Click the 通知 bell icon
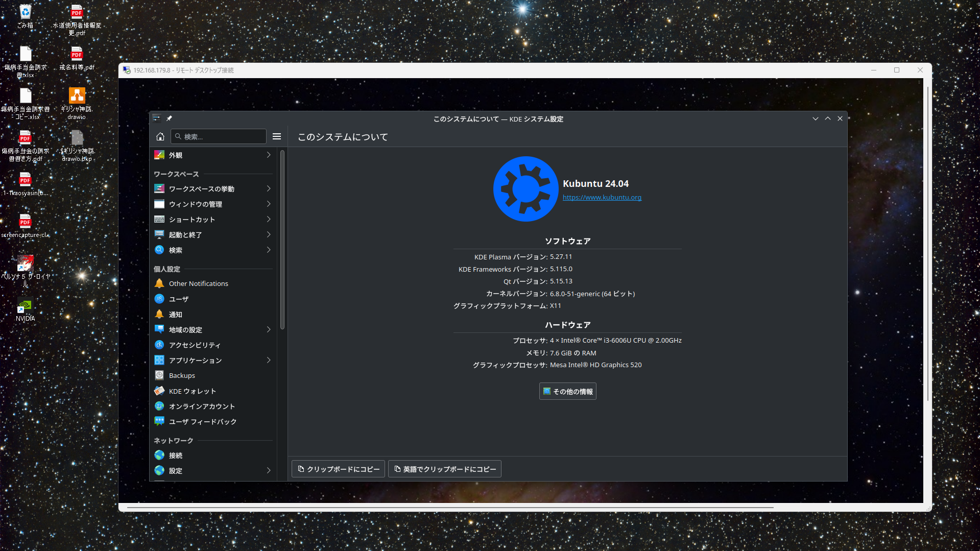Image resolution: width=980 pixels, height=551 pixels. (159, 314)
